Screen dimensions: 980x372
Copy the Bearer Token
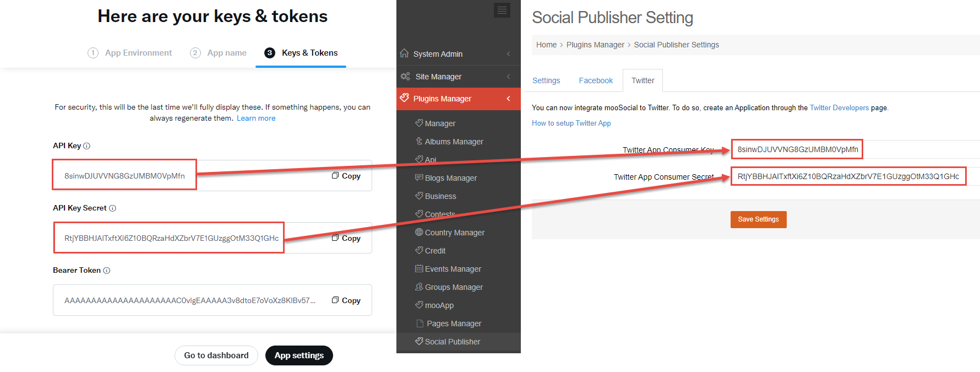point(346,300)
